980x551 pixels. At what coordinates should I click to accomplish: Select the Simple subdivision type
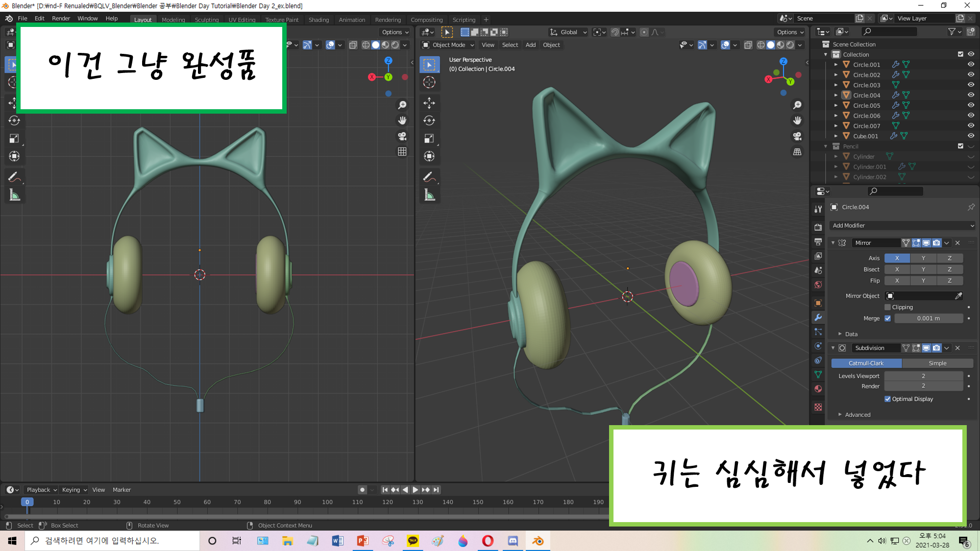(937, 363)
